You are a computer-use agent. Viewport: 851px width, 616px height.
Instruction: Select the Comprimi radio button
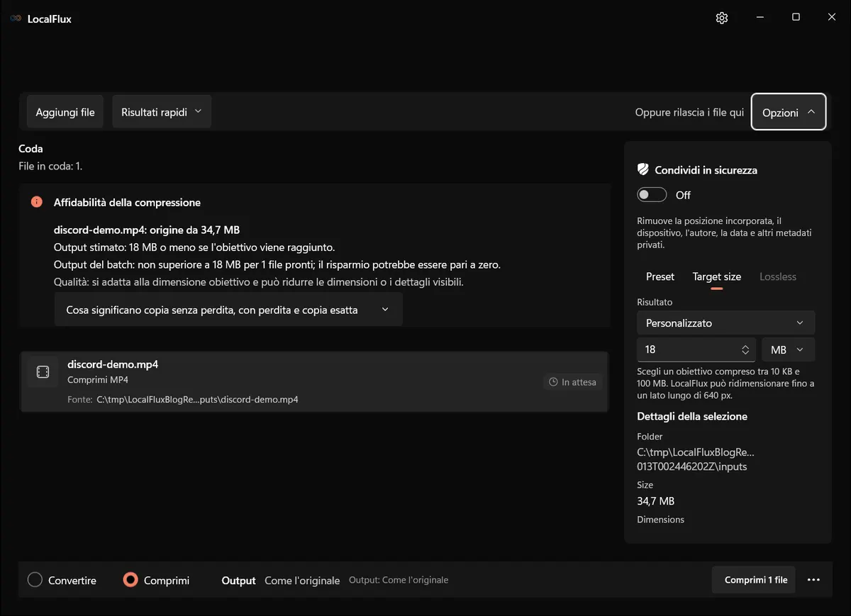click(130, 580)
